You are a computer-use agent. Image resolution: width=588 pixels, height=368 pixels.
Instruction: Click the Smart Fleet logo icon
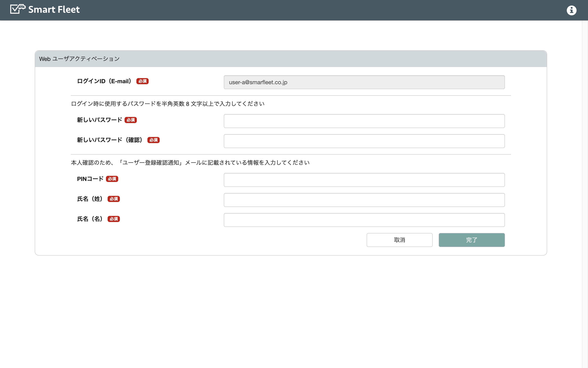(18, 9)
